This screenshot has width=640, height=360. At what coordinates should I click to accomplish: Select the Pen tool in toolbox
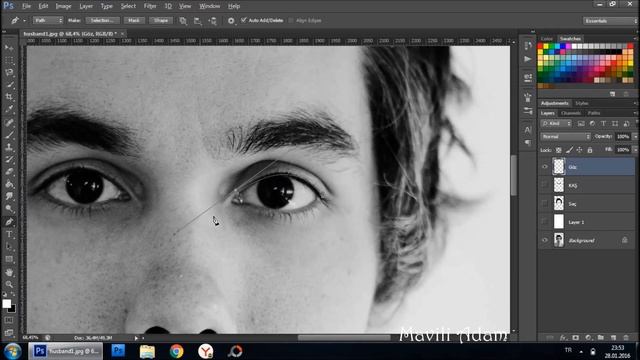tap(9, 222)
